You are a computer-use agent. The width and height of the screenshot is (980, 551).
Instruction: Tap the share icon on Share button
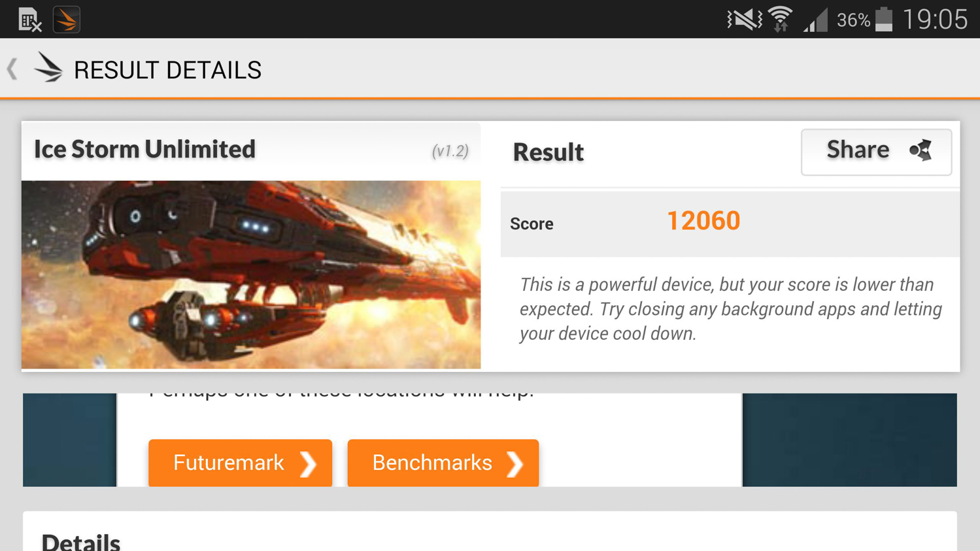pyautogui.click(x=921, y=150)
